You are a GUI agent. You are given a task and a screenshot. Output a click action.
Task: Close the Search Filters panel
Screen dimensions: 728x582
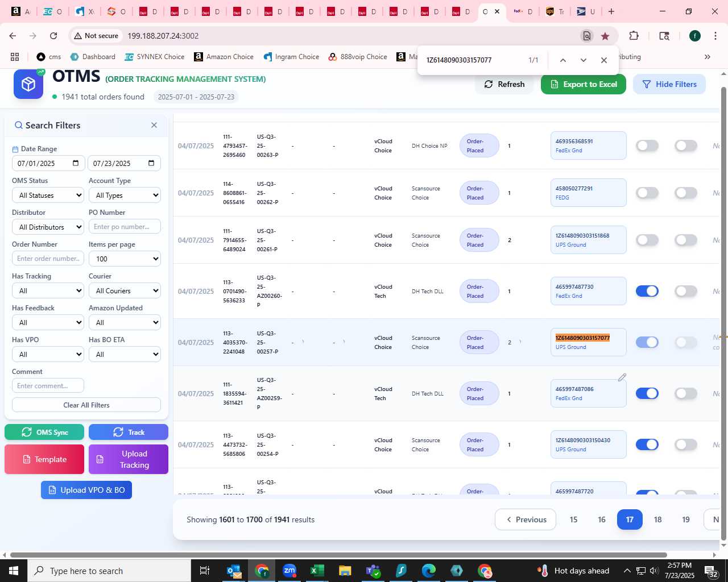click(x=154, y=125)
